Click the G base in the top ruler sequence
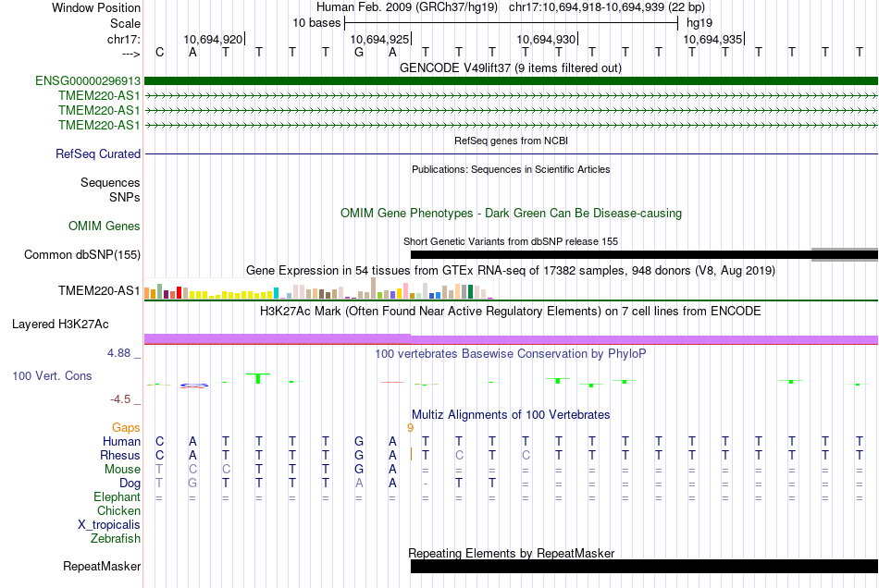Viewport: 879px width, 588px height. pyautogui.click(x=359, y=53)
